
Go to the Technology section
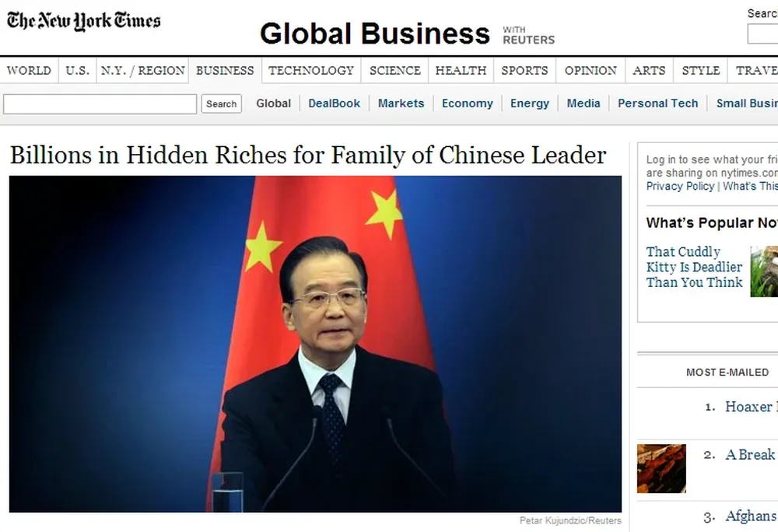311,71
